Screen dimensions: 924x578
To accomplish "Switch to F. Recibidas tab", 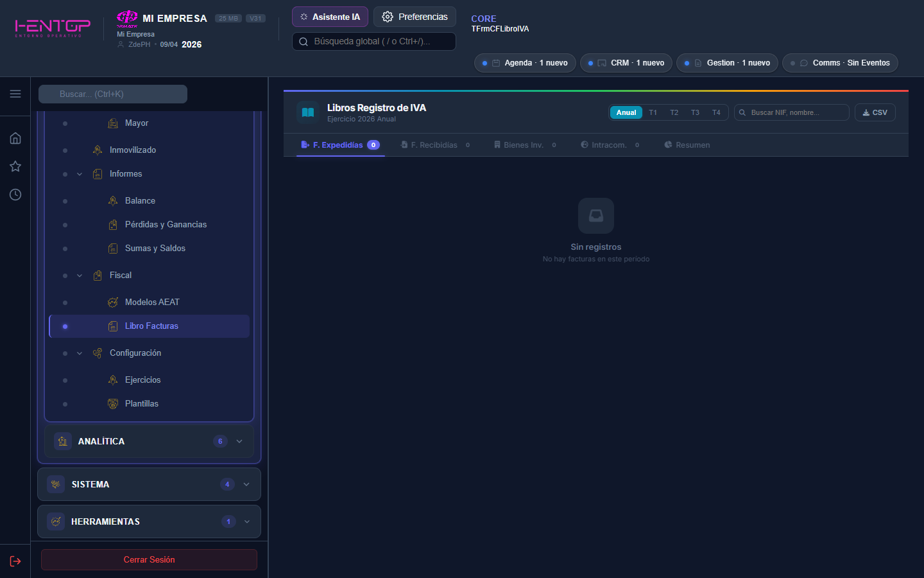I will (434, 145).
